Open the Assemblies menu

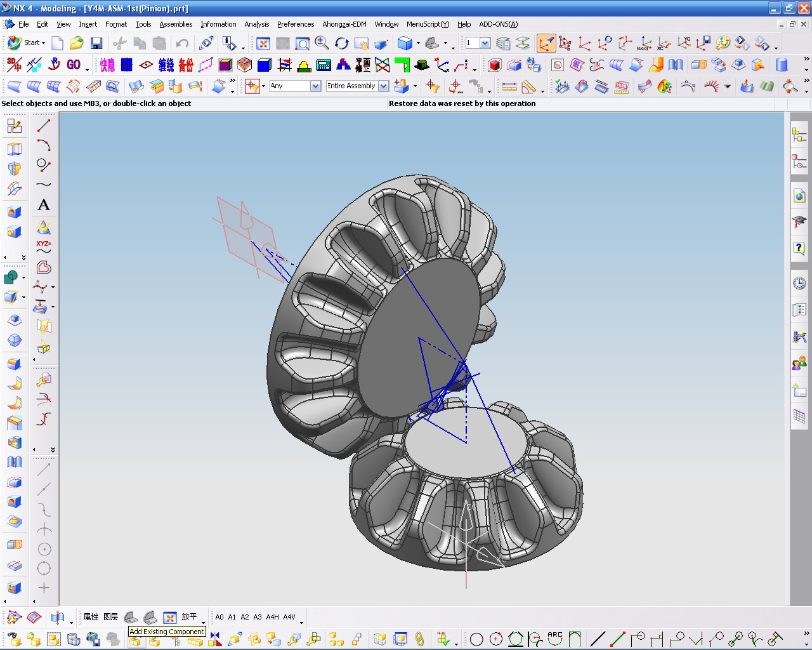pos(176,24)
